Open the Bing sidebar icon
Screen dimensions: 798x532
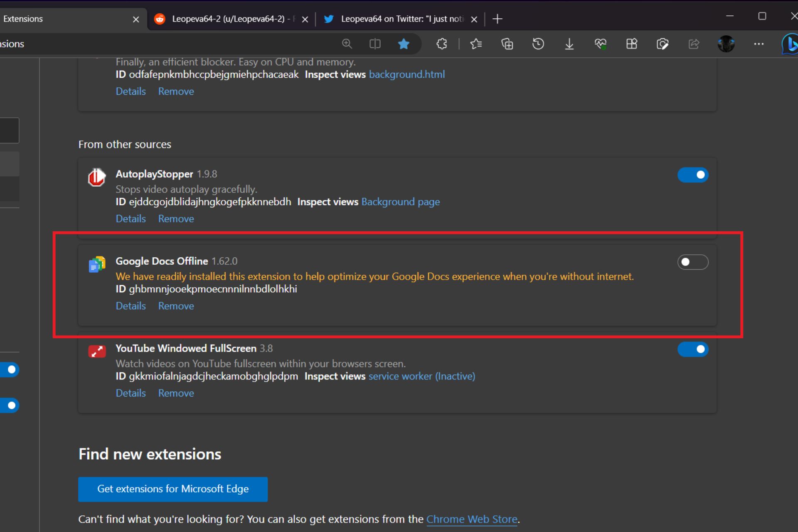[x=790, y=44]
